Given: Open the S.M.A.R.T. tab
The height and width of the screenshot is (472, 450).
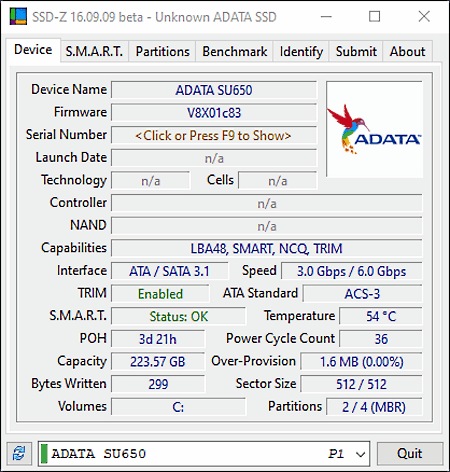Looking at the screenshot, I should coord(94,52).
